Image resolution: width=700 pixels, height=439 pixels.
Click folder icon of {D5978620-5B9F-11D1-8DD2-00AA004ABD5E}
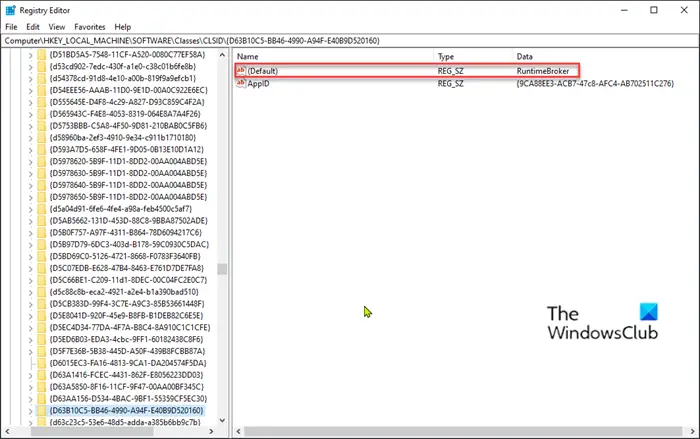coord(42,161)
